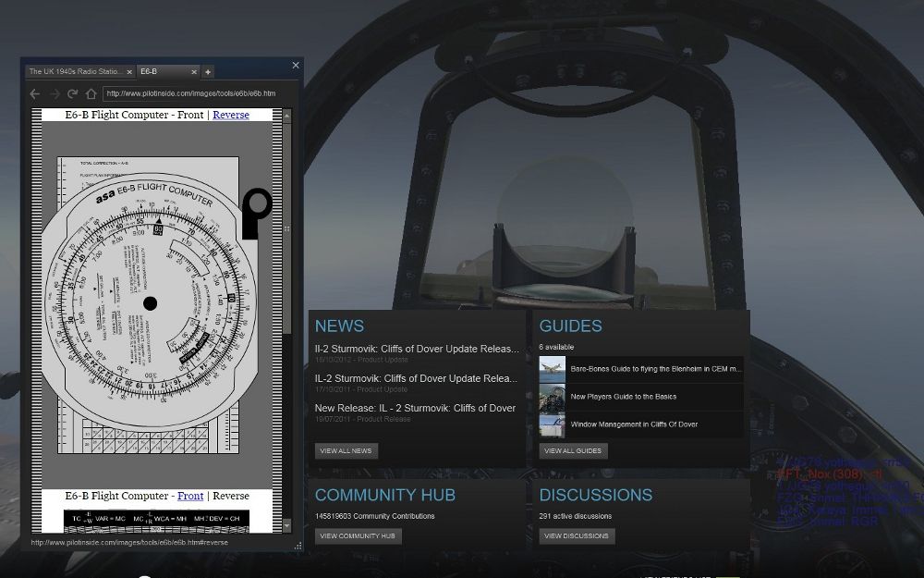Click the NEWS heading
Viewport: 924px width, 578px height.
339,326
